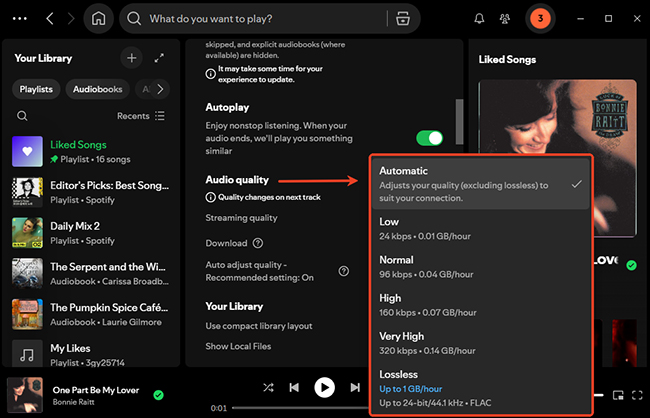The height and width of the screenshot is (418, 650).
Task: Skip to previous track
Action: tap(294, 387)
